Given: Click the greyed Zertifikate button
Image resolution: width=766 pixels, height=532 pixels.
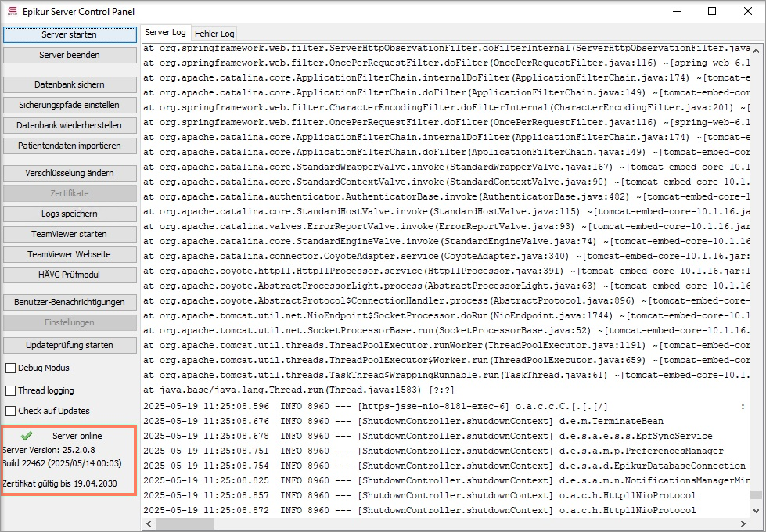Looking at the screenshot, I should (x=70, y=193).
